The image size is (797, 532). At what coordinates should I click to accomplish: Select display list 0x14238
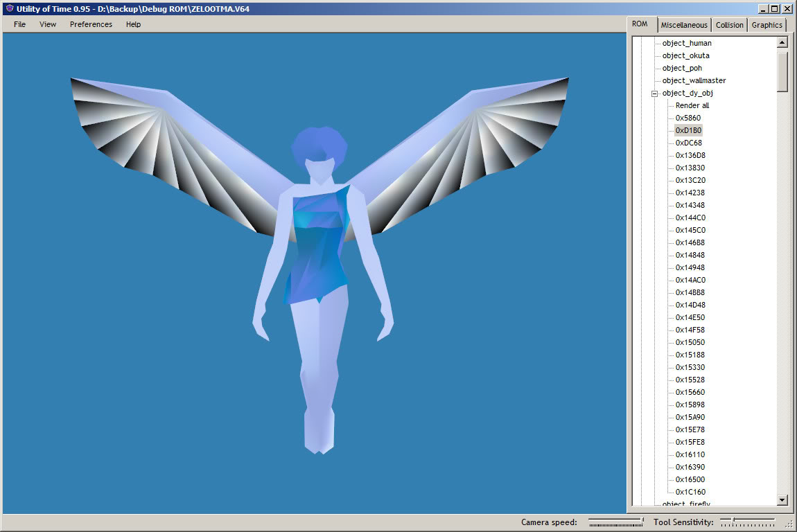click(690, 193)
